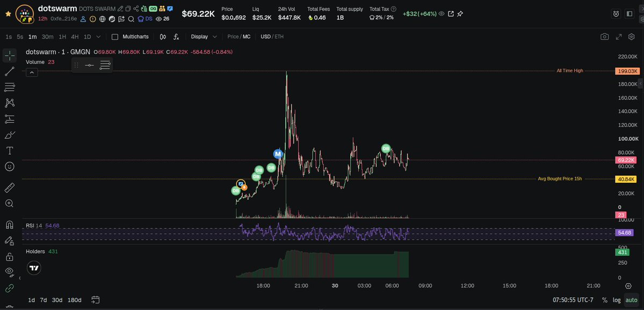Select the Text annotation tool

[x=10, y=150]
